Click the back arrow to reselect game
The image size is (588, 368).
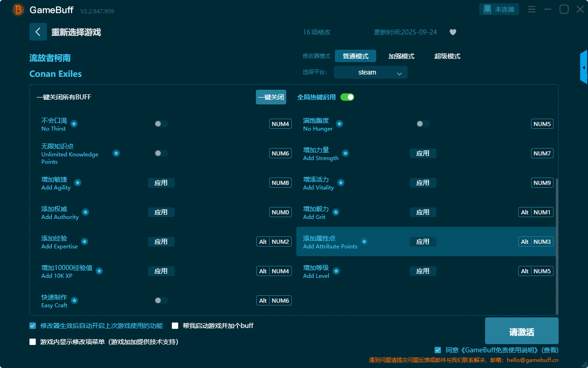point(38,32)
